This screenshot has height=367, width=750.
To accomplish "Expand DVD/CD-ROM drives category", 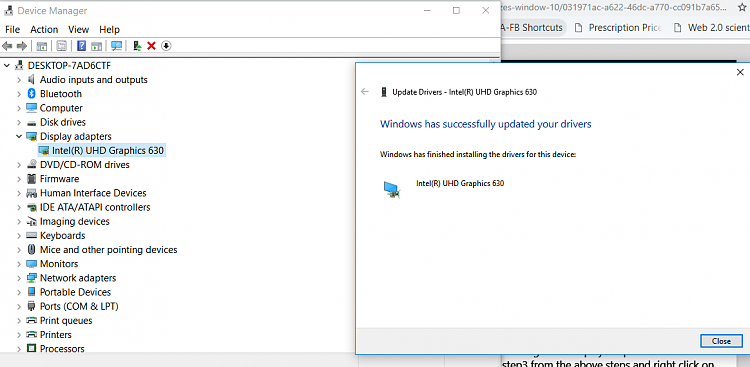I will coord(19,165).
